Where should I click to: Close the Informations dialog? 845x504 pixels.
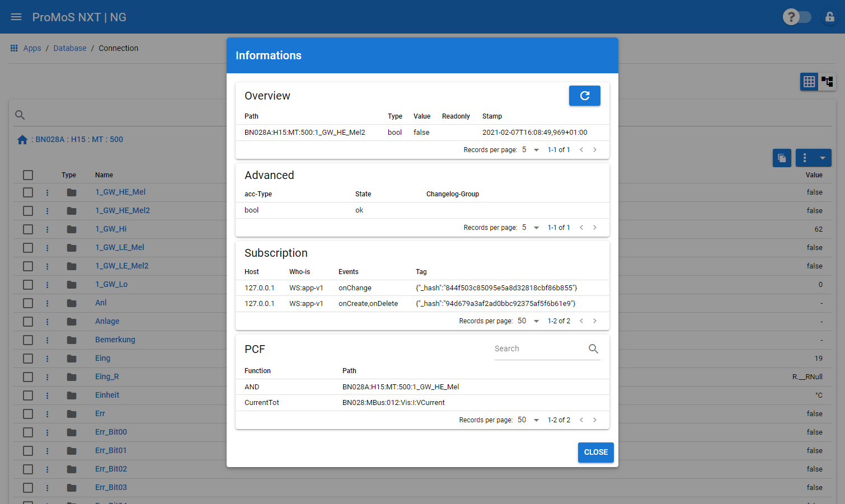click(596, 452)
